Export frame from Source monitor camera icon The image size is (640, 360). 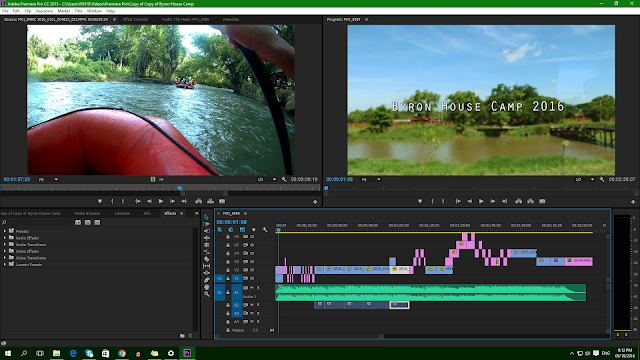(222, 201)
